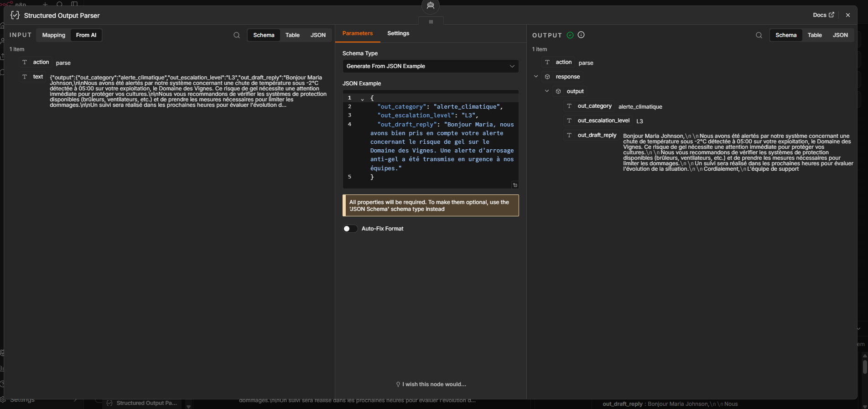The width and height of the screenshot is (868, 409).
Task: Click the AI agent icon above panel
Action: 430,6
